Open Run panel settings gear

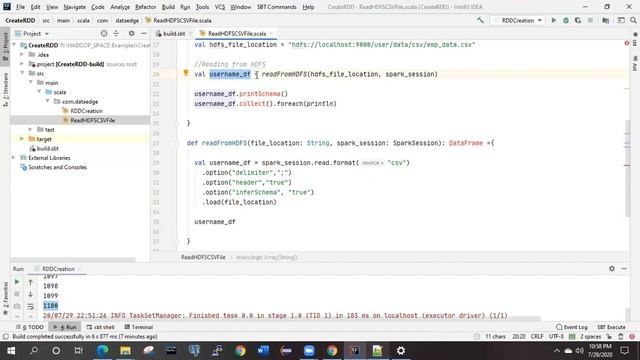pyautogui.click(x=612, y=269)
